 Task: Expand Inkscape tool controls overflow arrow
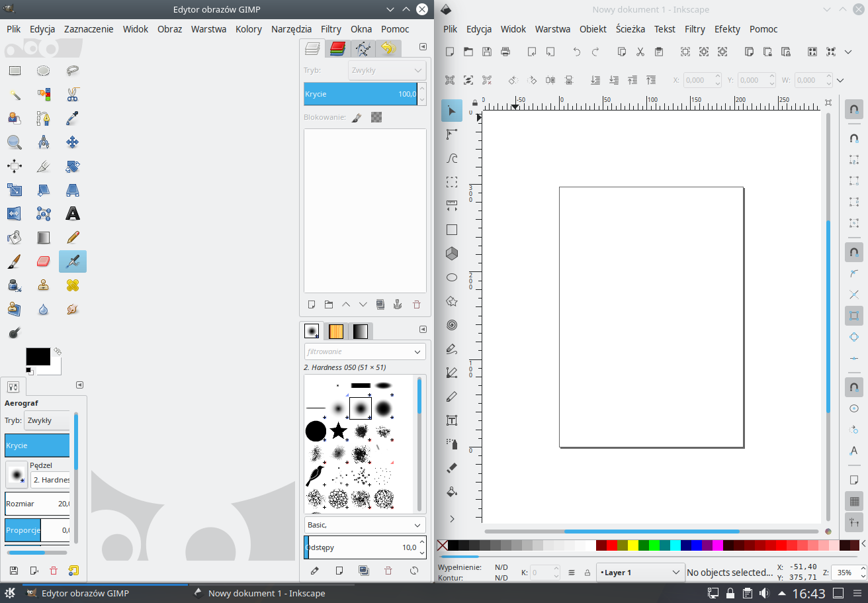coord(840,80)
